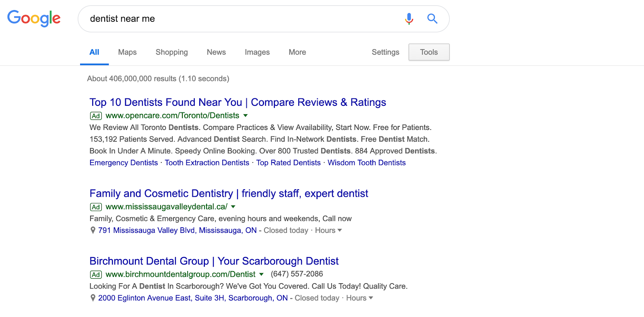This screenshot has height=317, width=644.
Task: Switch to the Maps tab
Action: point(127,52)
